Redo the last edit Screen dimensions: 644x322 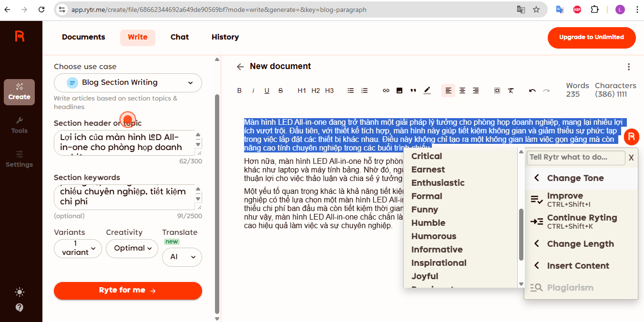click(x=546, y=91)
